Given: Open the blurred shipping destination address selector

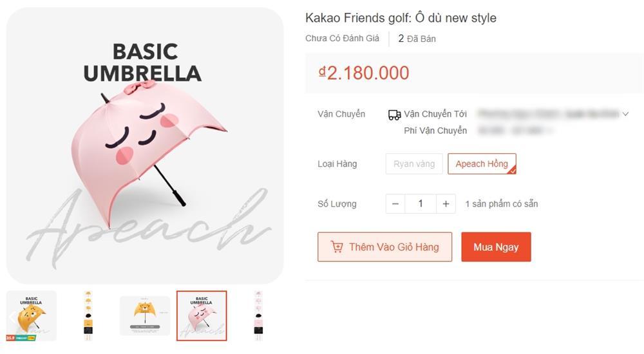Looking at the screenshot, I should point(547,115).
